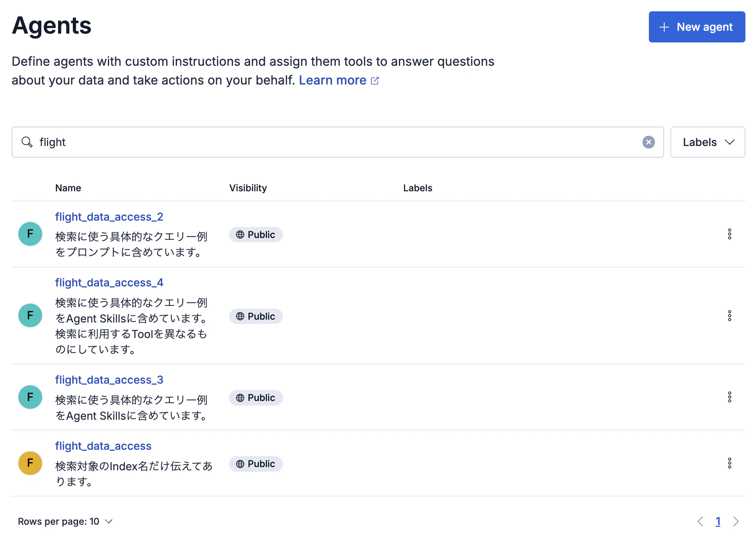Click the teal avatar of flight_data_access_2
This screenshot has height=541, width=756.
(30, 234)
